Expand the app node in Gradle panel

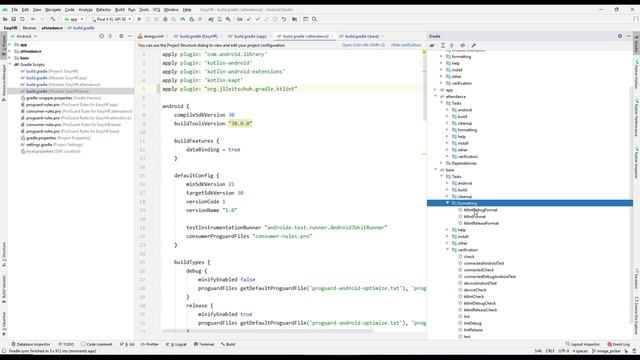436,90
